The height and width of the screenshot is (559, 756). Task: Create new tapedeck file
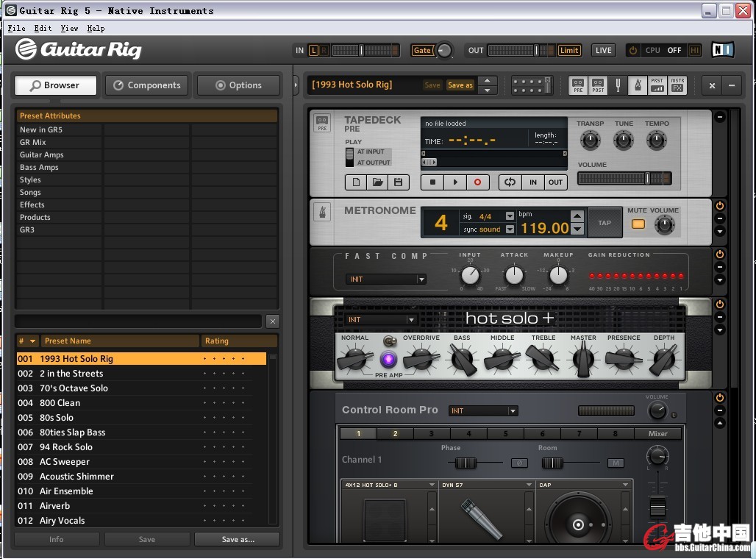point(356,182)
